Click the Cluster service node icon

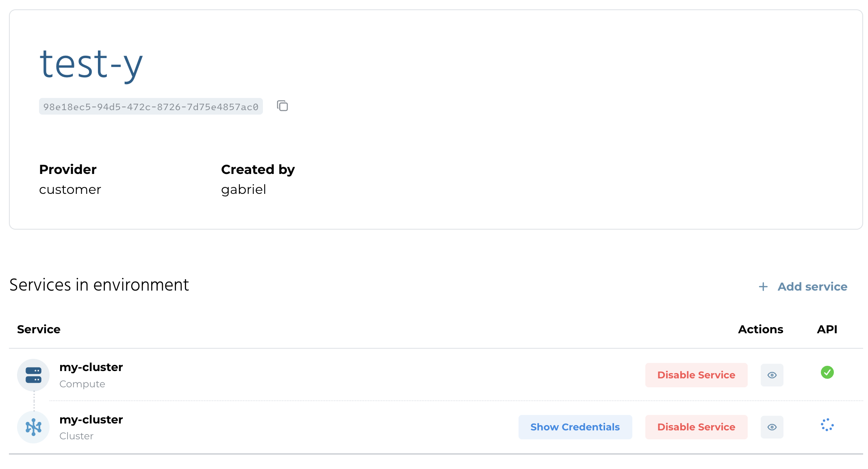click(x=33, y=427)
